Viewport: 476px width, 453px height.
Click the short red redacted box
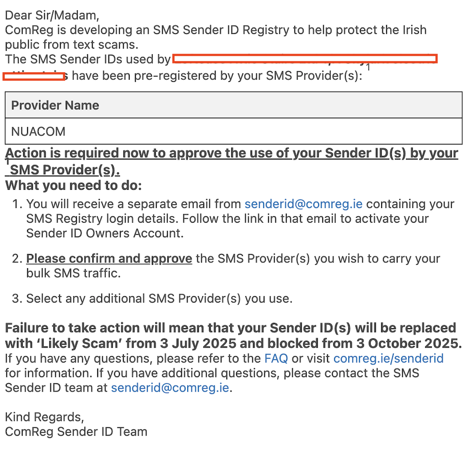34,76
